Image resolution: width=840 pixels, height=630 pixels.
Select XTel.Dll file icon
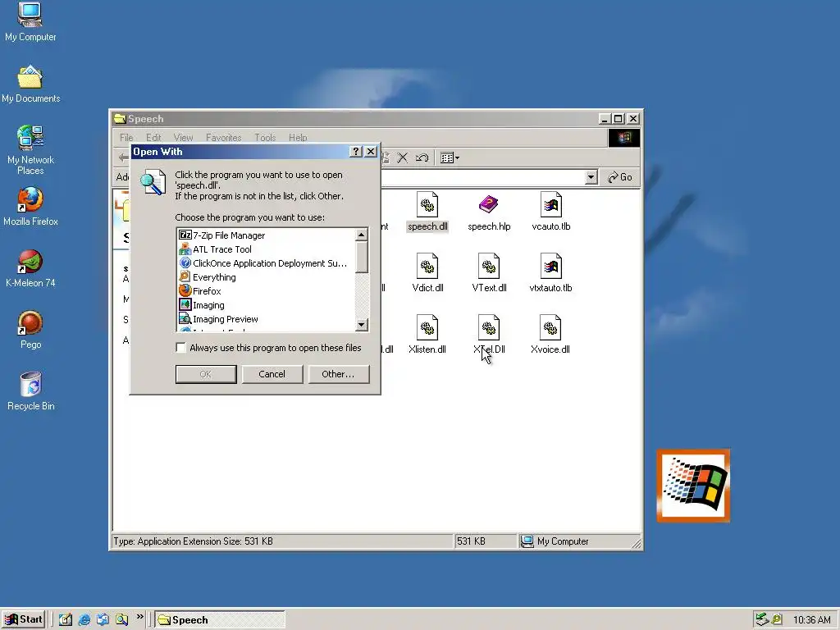(489, 335)
